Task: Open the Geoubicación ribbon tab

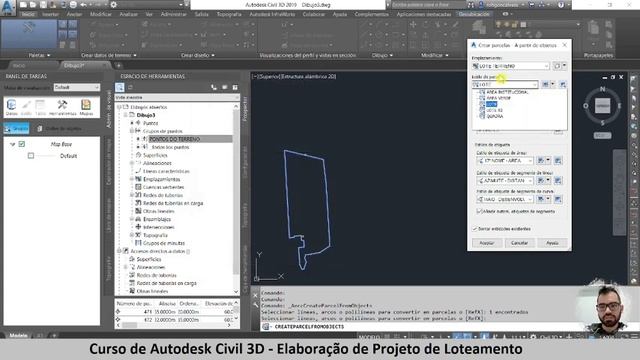Action: (x=474, y=14)
